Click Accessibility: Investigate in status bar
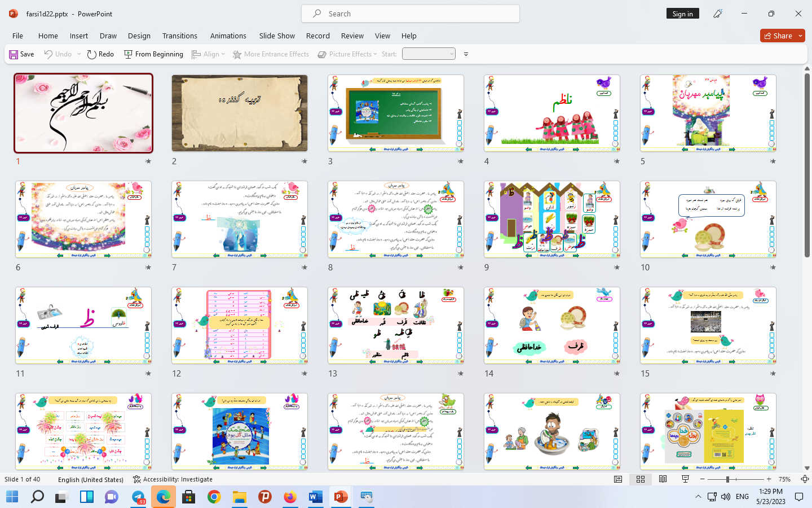Viewport: 812px width, 508px height. coord(173,479)
